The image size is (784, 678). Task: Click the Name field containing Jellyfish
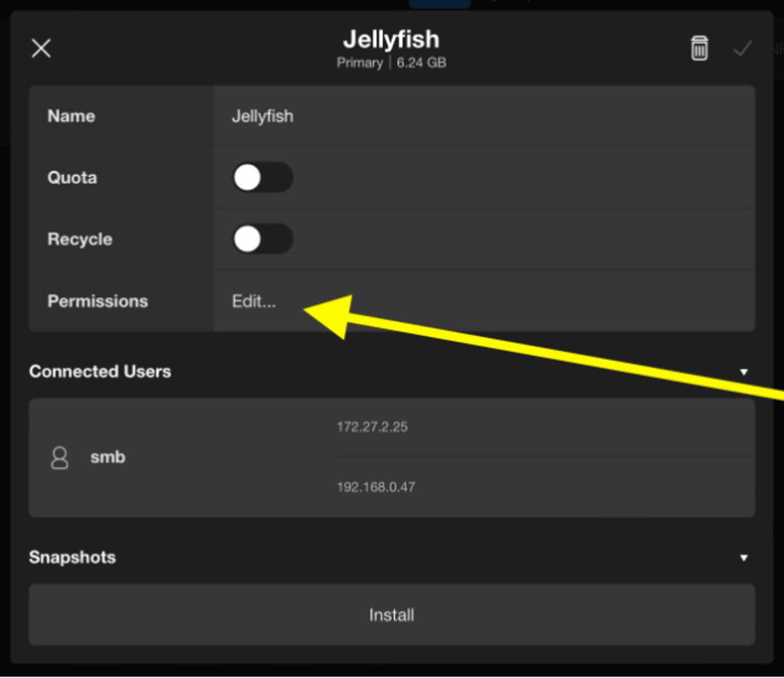coord(482,116)
